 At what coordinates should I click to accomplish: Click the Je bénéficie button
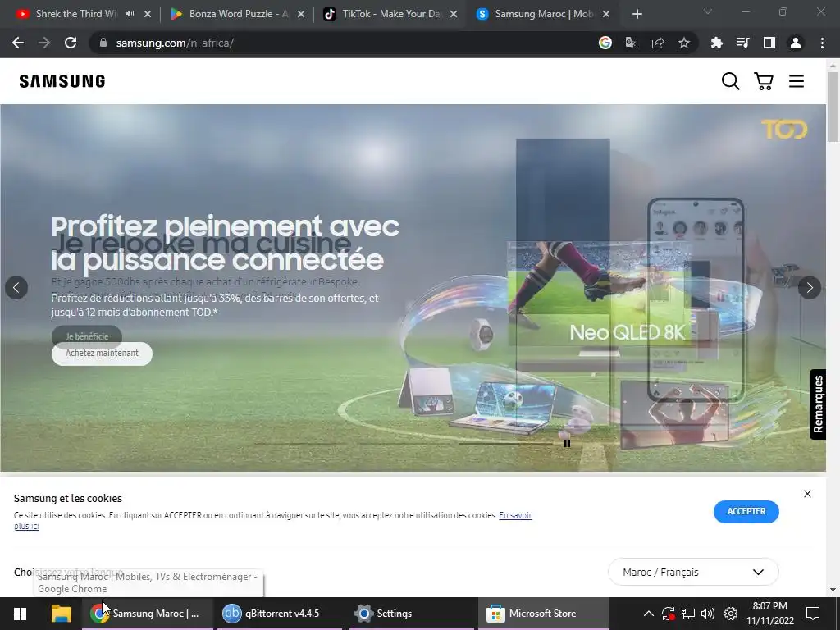(x=87, y=336)
